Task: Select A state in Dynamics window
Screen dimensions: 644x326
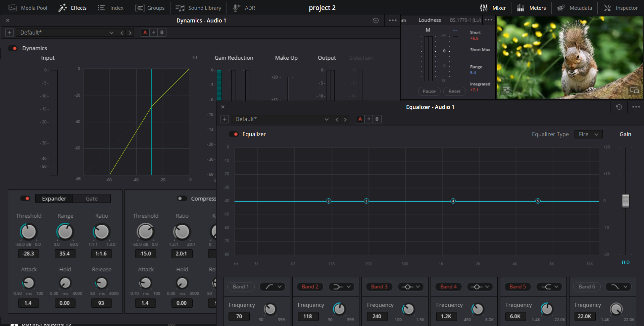Action: [x=145, y=33]
